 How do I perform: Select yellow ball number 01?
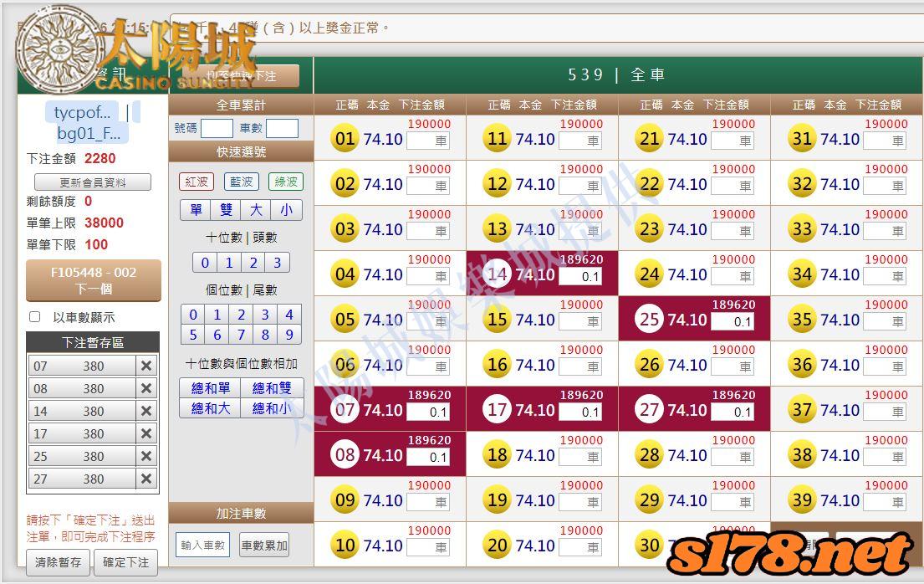point(345,139)
